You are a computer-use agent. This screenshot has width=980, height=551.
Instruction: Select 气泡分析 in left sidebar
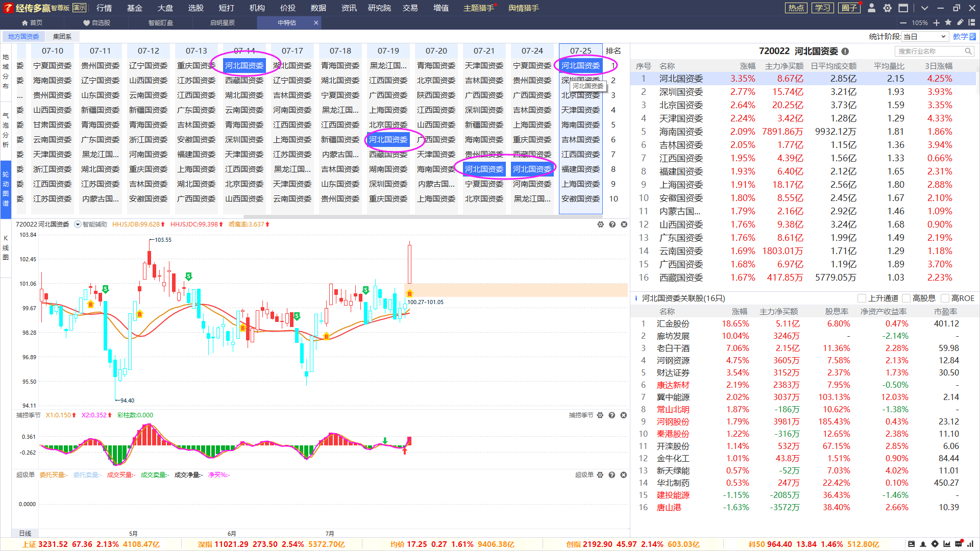click(x=6, y=130)
